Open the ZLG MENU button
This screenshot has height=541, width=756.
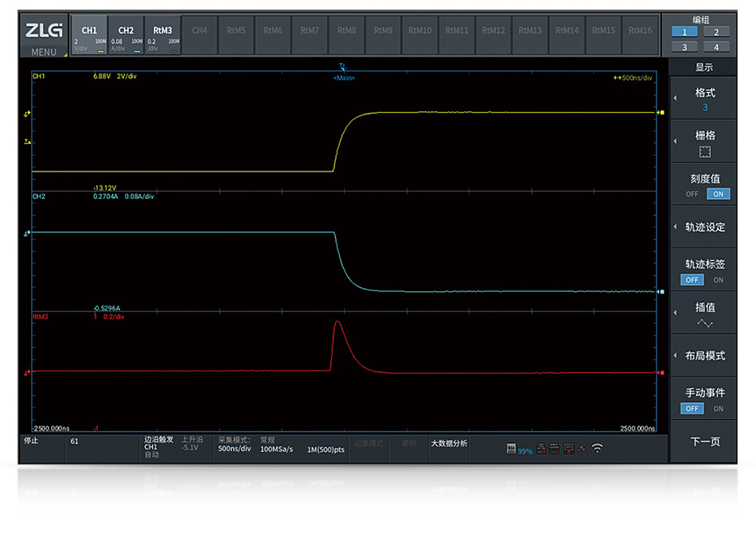coord(44,36)
